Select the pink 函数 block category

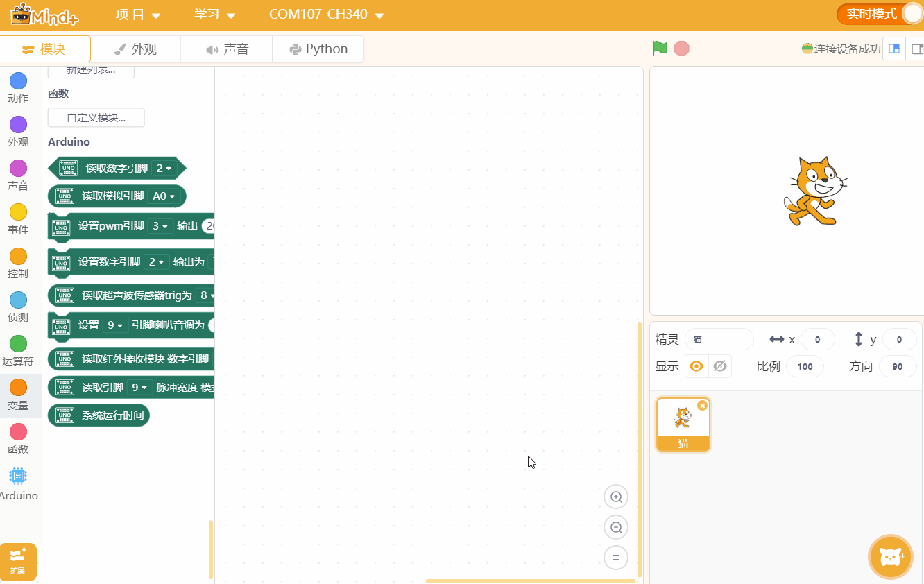[18, 439]
